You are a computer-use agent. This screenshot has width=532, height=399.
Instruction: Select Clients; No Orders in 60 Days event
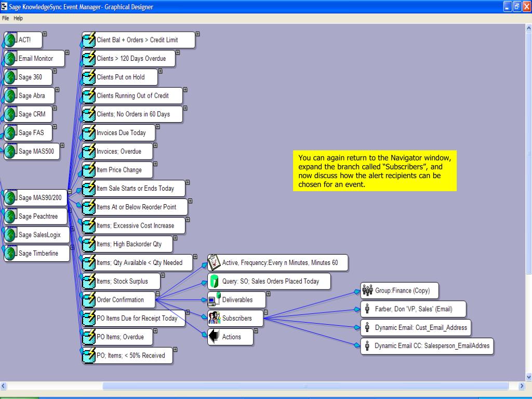click(x=132, y=114)
